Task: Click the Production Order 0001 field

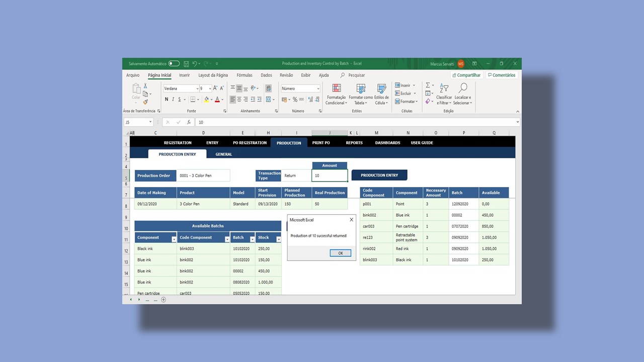Action: tap(203, 175)
